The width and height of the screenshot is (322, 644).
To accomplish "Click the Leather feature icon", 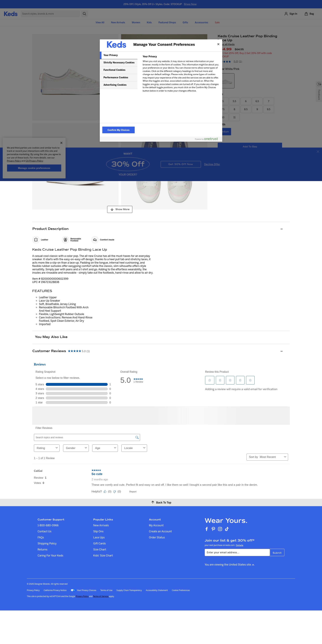I will point(36,239).
